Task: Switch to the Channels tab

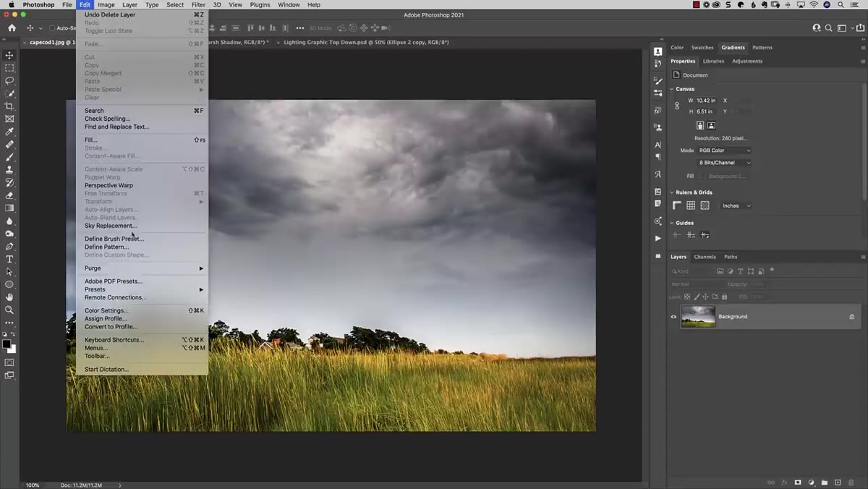Action: coord(705,257)
